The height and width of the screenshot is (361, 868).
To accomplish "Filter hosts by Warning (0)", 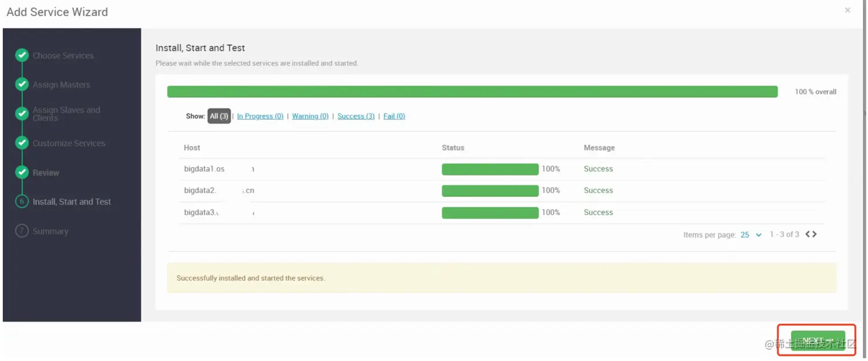I will 310,116.
